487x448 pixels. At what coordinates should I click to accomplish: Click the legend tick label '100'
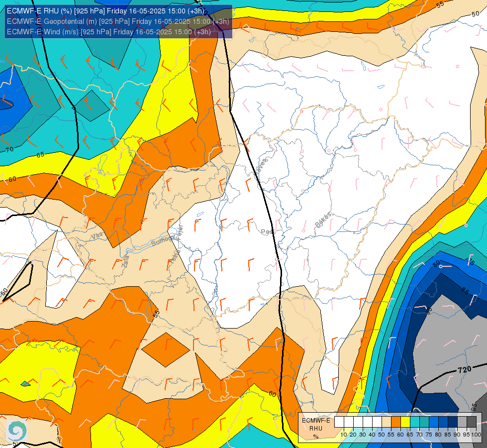coord(476,435)
